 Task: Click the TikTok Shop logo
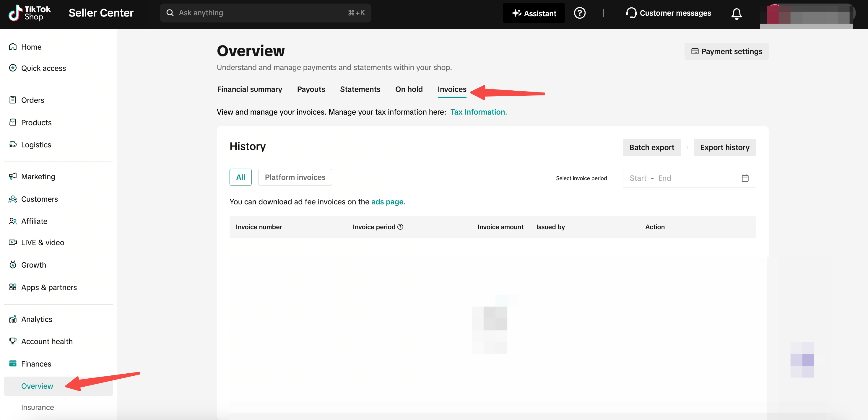pos(30,13)
